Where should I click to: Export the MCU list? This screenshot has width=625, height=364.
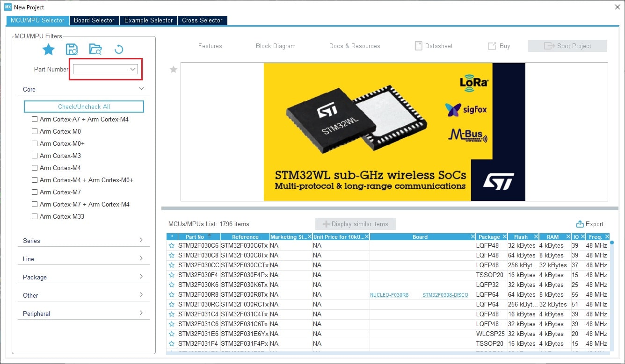pos(590,224)
